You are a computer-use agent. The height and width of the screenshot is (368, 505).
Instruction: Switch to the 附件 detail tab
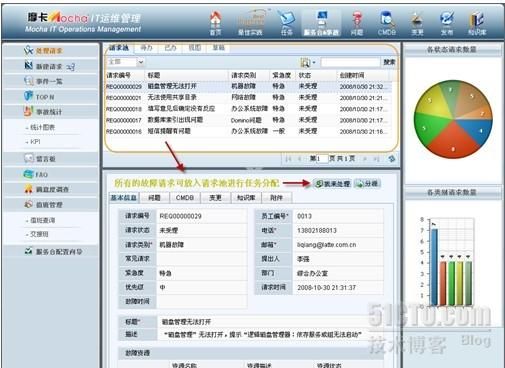[276, 198]
